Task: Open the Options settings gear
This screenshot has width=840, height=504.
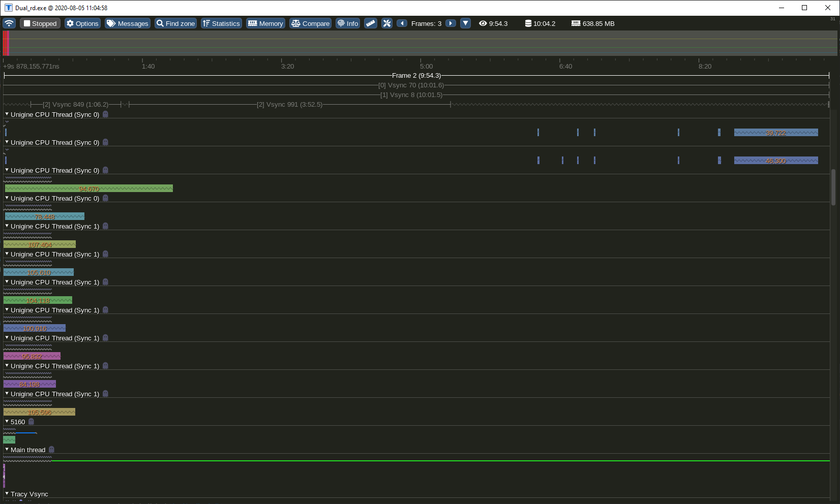Action: 82,23
